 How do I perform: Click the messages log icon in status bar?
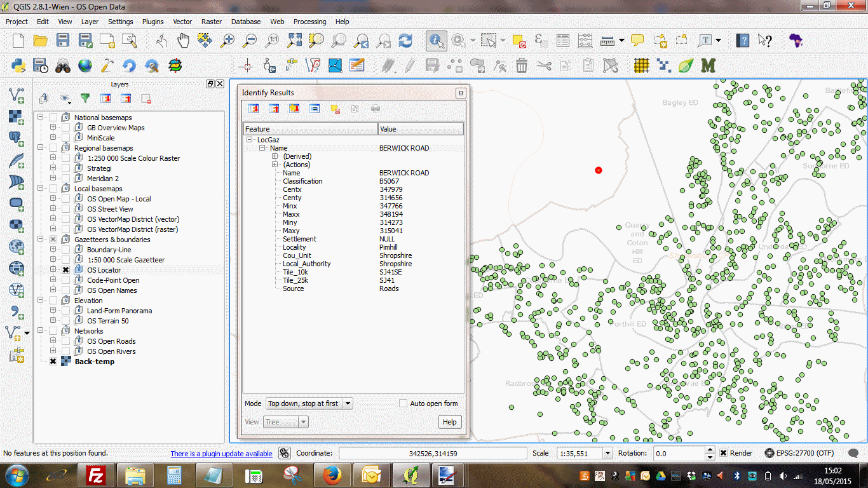point(854,453)
